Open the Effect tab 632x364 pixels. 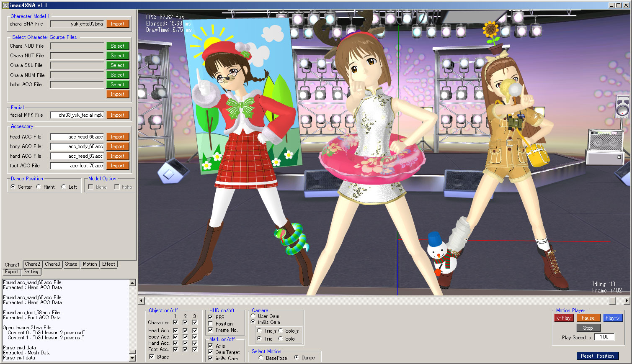108,264
